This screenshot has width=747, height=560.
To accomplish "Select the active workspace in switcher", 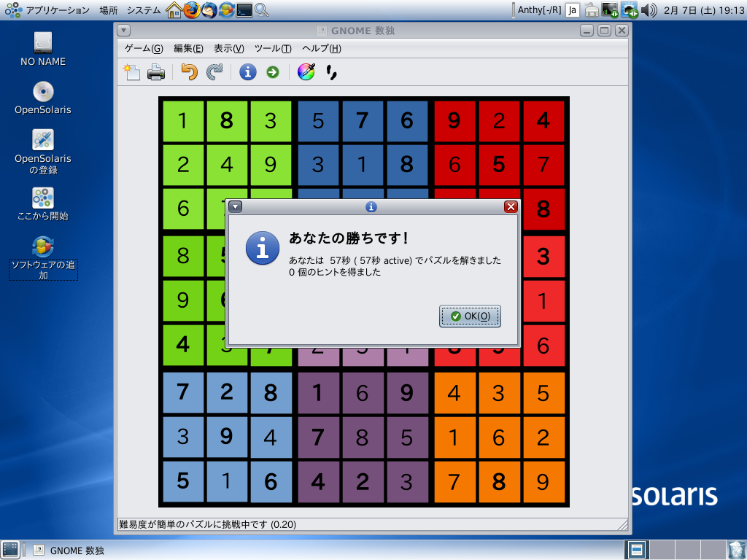I will pos(636,550).
